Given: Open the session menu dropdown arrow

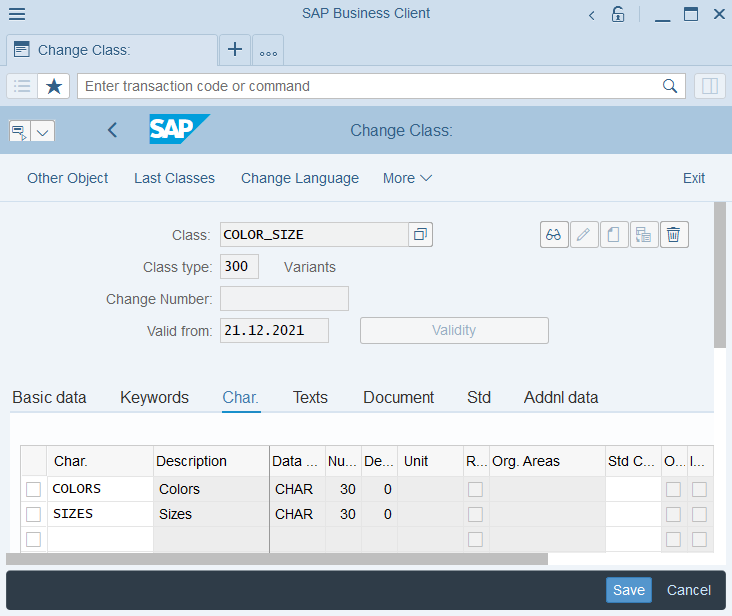Looking at the screenshot, I should pos(43,131).
